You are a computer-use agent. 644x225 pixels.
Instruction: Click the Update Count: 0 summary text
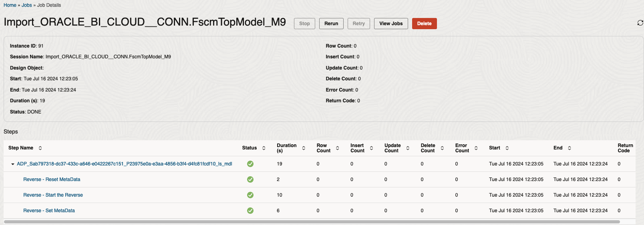344,68
